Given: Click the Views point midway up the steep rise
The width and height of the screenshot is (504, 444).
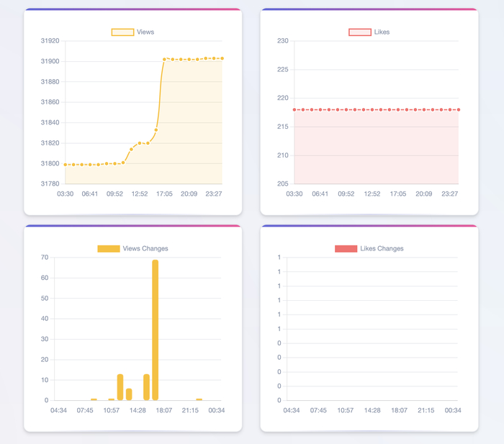Looking at the screenshot, I should point(156,130).
